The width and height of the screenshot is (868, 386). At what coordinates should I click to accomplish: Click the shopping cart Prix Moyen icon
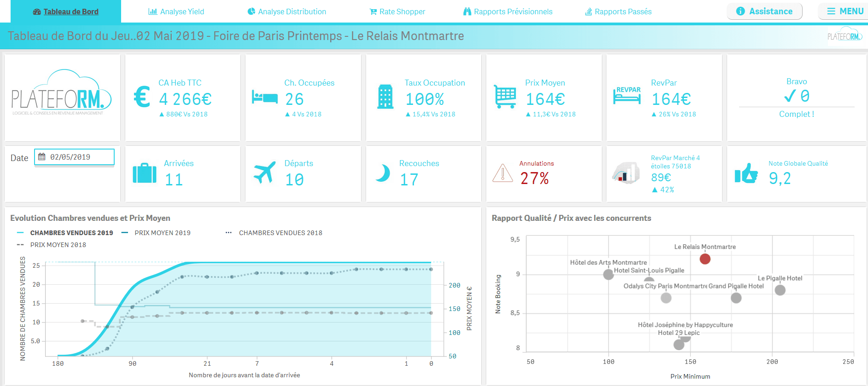coord(505,97)
